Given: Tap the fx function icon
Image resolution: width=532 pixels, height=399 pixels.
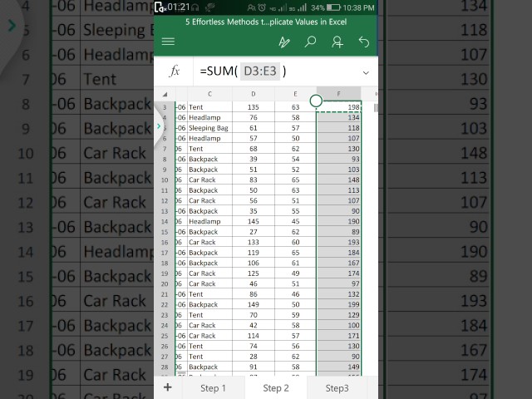Looking at the screenshot, I should 174,71.
